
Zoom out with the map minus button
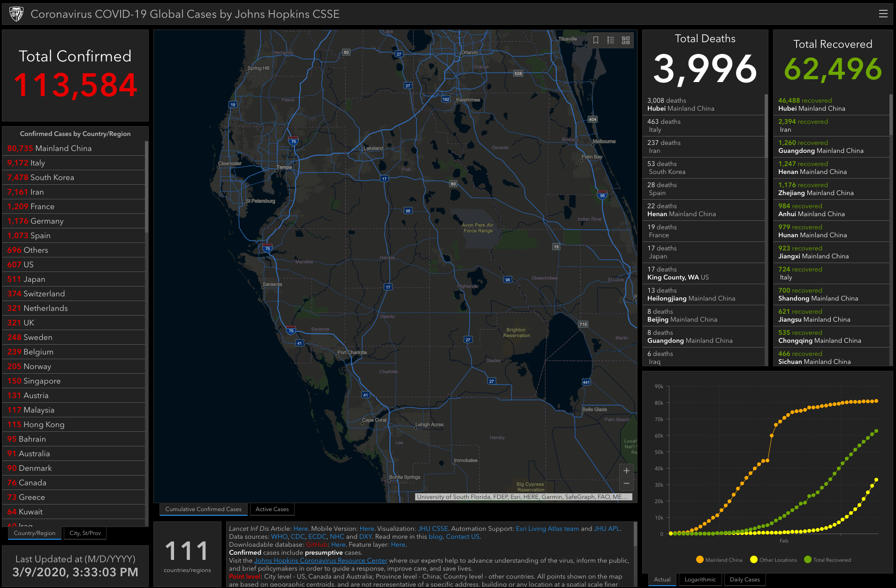pos(626,483)
